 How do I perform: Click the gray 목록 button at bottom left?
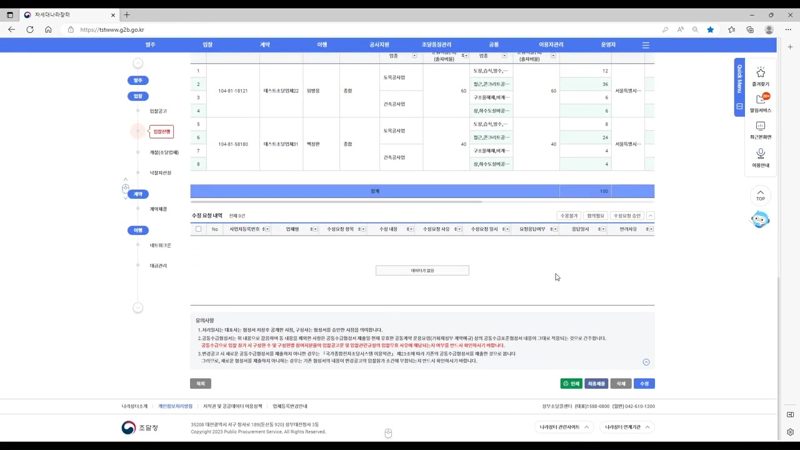tap(201, 383)
